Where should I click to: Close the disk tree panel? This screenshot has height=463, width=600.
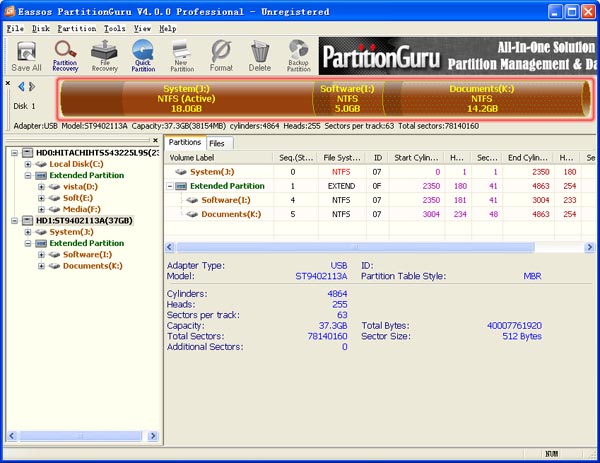tap(155, 140)
